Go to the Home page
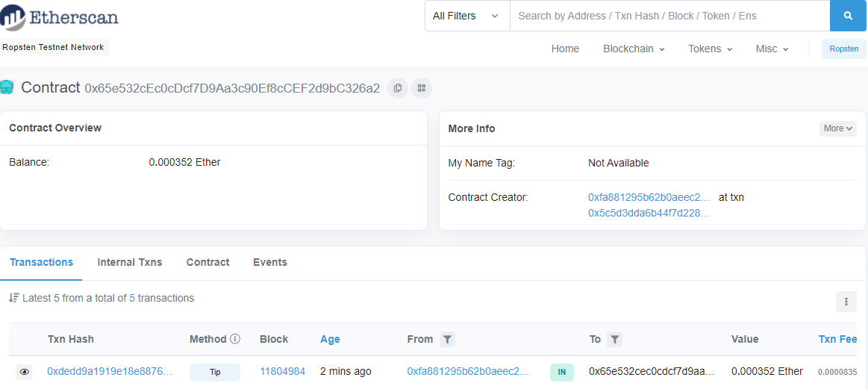The height and width of the screenshot is (389, 868). click(565, 49)
